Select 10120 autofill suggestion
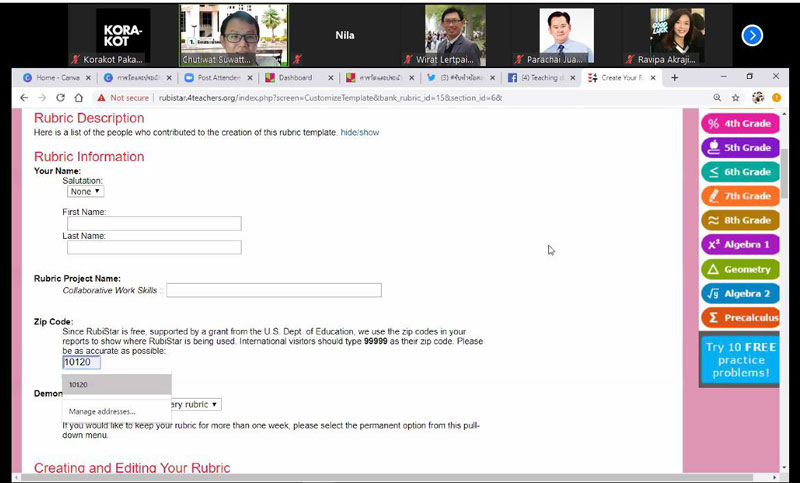Viewport: 800px width, 483px height. pyautogui.click(x=116, y=384)
